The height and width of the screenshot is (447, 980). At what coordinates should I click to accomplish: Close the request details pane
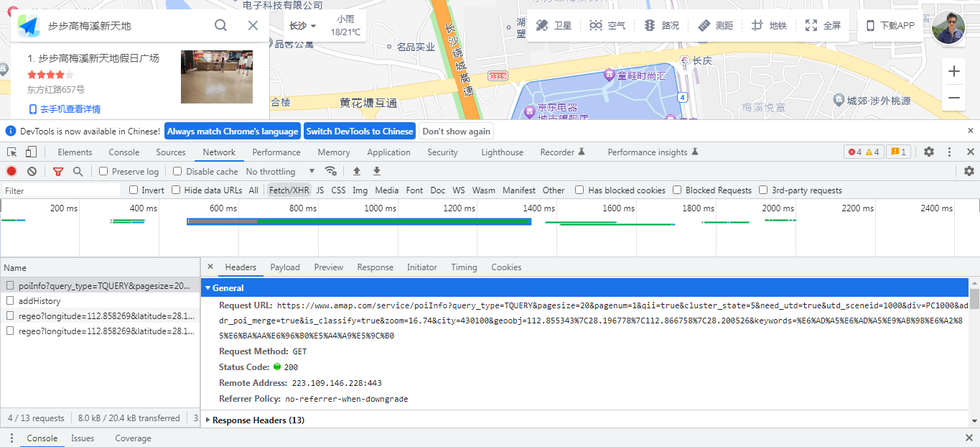[210, 267]
